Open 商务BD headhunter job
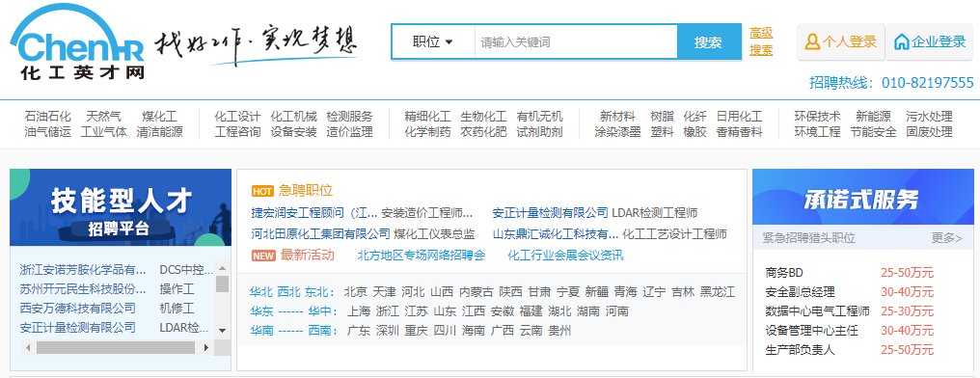980x378 pixels. click(784, 272)
